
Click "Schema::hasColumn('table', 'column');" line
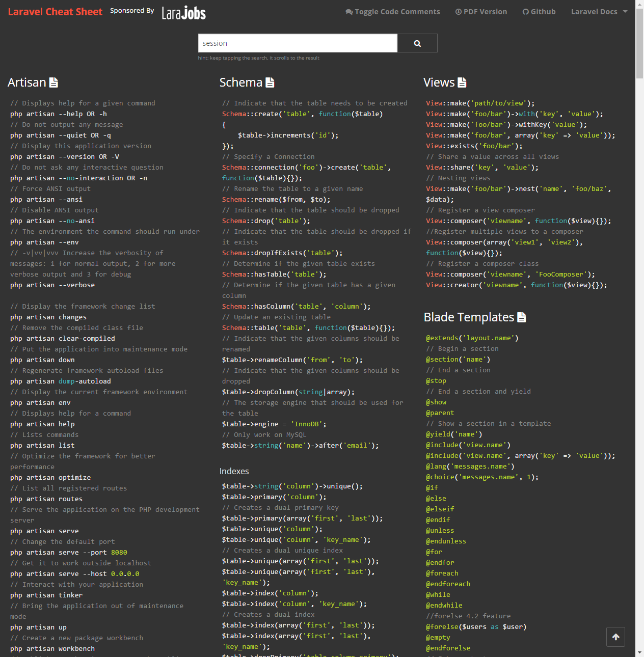(x=297, y=307)
